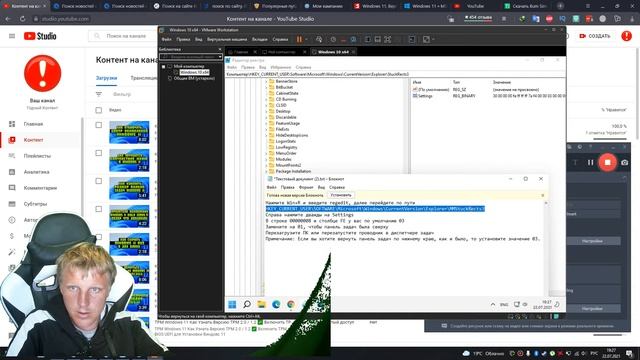The height and width of the screenshot is (360, 640).
Task: Switch to the Загрузки tab
Action: tap(107, 78)
